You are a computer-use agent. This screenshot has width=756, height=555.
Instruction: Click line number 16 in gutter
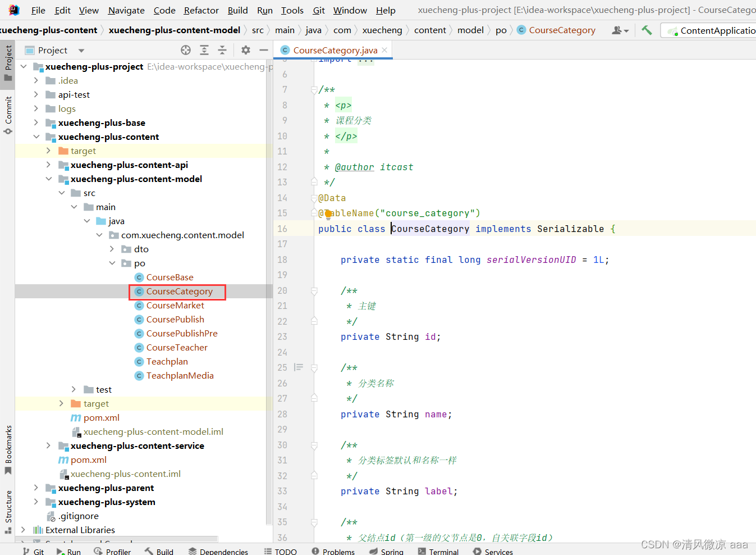click(282, 229)
